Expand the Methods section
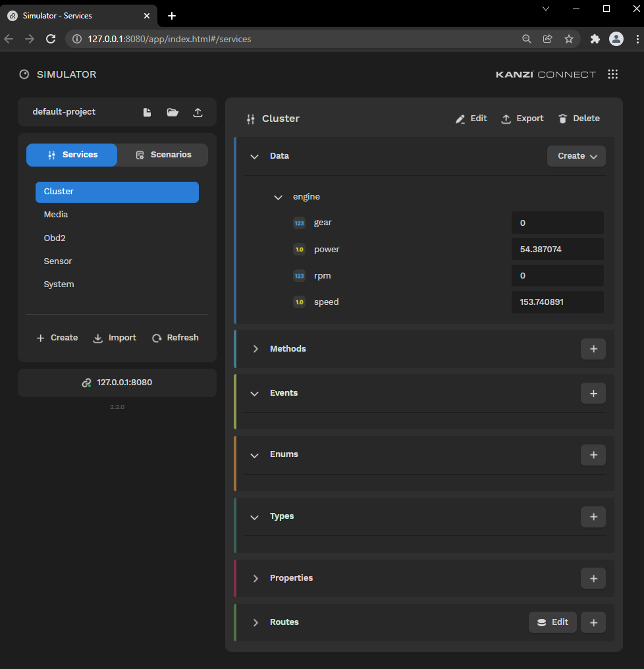The width and height of the screenshot is (644, 669). pos(255,349)
